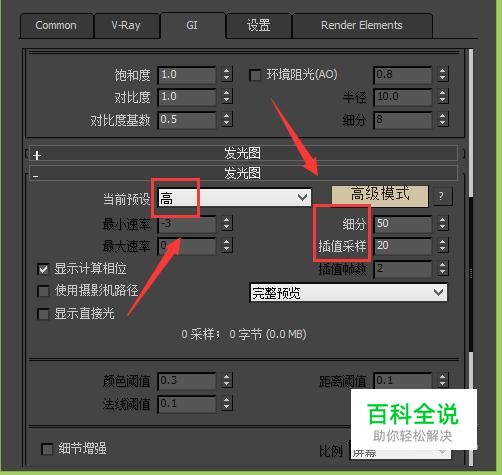Click the 对比度基数 value field
502x475 pixels.
[187, 119]
